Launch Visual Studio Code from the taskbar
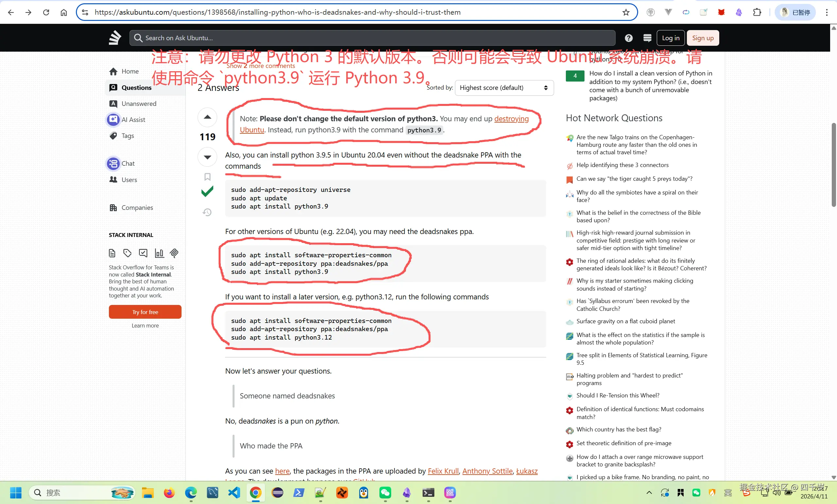The width and height of the screenshot is (837, 504). [234, 493]
